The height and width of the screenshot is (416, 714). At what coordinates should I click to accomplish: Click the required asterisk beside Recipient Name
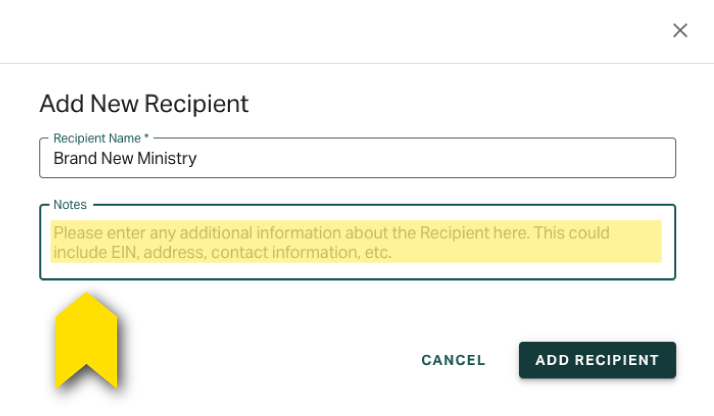point(147,137)
